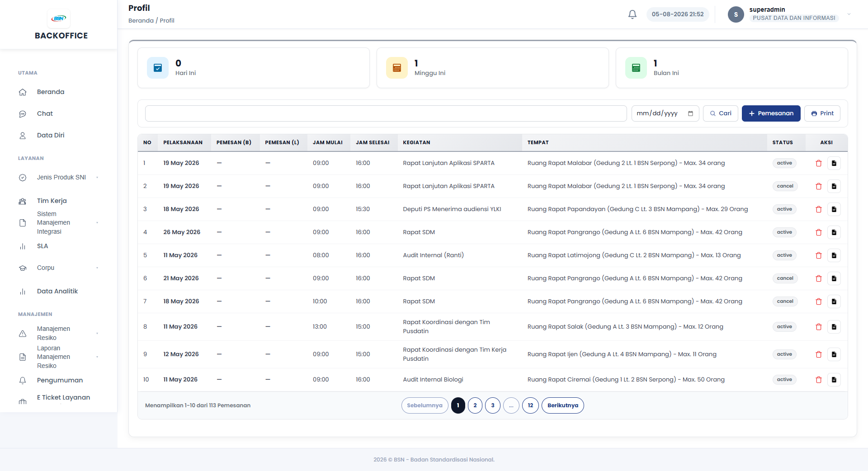Screen dimensions: 868x471
Task: Click the Pemesanan add button
Action: pyautogui.click(x=771, y=113)
